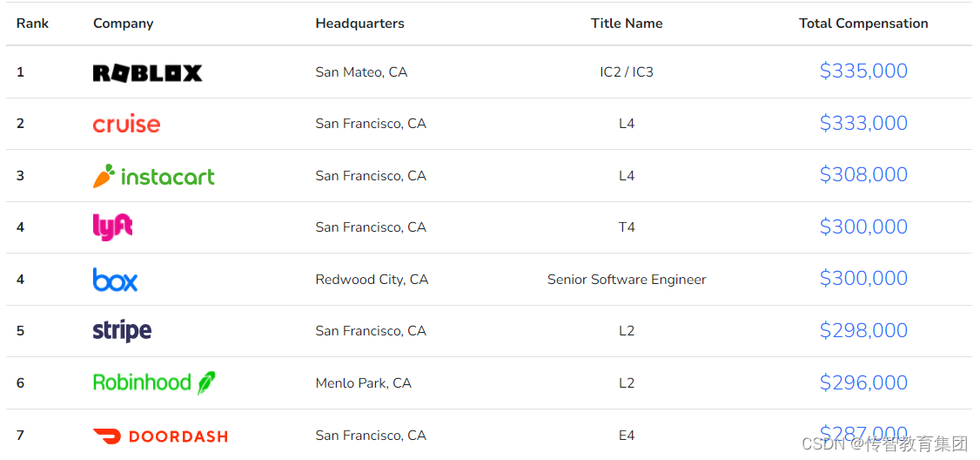The height and width of the screenshot is (460, 980).
Task: Click the $333,000 compensation value
Action: tap(863, 124)
